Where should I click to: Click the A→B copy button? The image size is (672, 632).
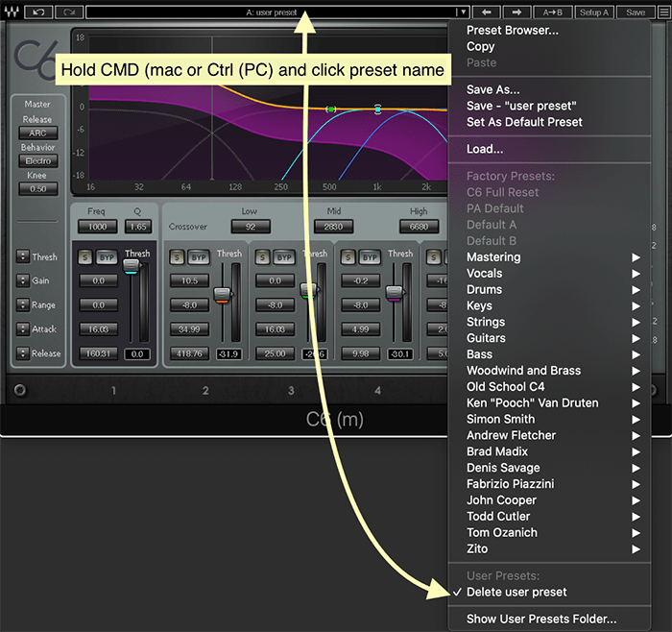tap(553, 12)
